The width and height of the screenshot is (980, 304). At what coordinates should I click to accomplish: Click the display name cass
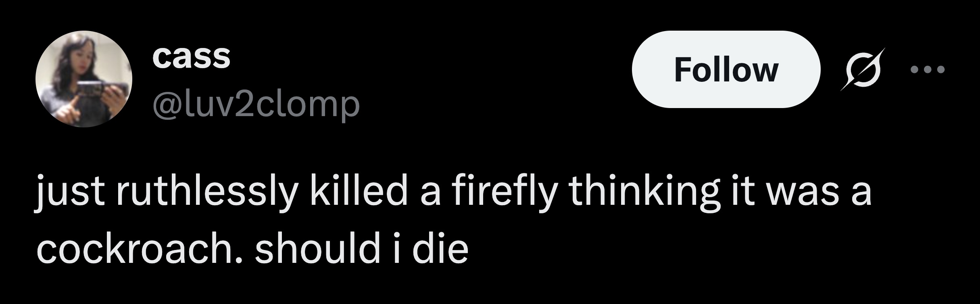(191, 57)
